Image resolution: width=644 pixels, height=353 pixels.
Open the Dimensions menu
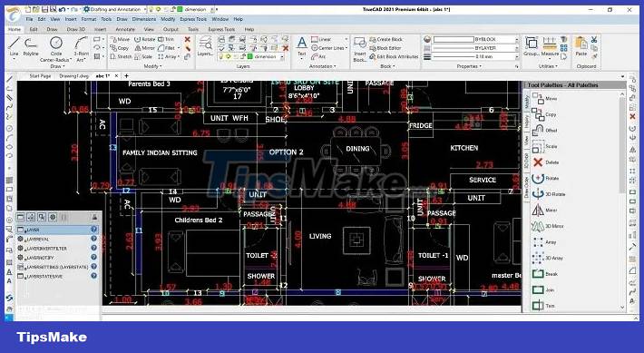point(143,19)
